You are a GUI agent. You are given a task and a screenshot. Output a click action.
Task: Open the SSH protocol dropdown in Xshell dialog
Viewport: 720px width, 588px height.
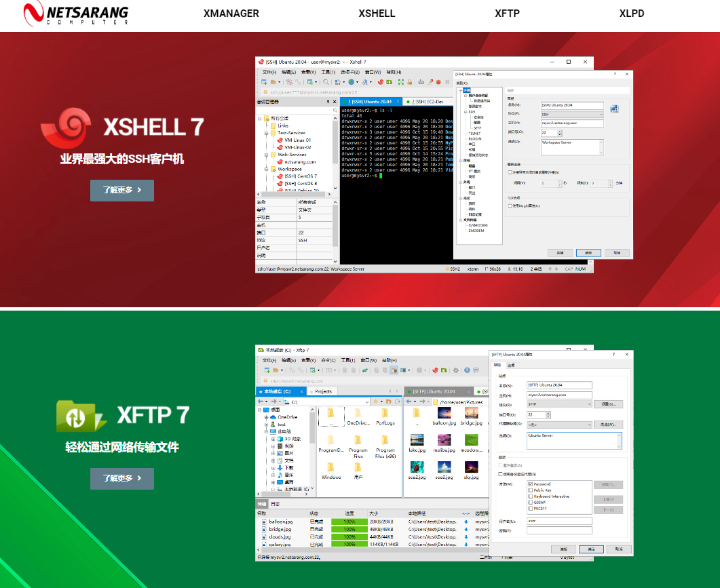pos(572,115)
